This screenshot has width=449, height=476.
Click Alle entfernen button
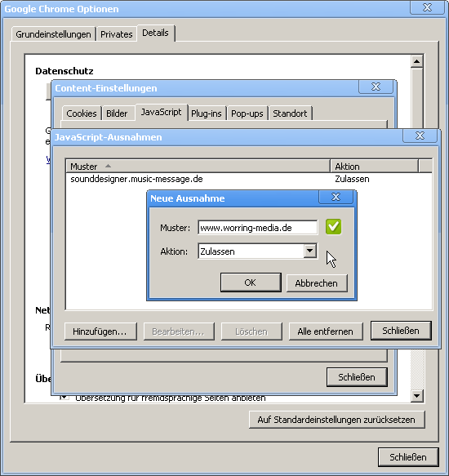point(326,331)
